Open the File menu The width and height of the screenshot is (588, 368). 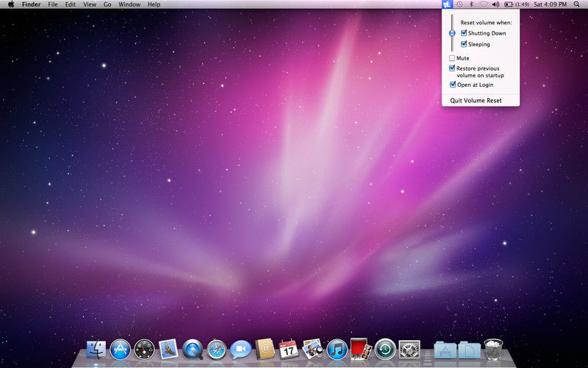click(x=53, y=4)
